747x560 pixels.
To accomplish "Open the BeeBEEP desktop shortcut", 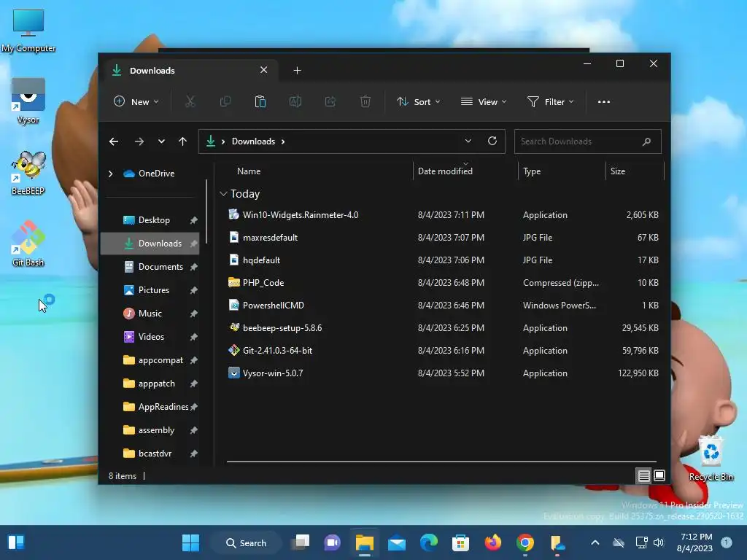I will (28, 172).
